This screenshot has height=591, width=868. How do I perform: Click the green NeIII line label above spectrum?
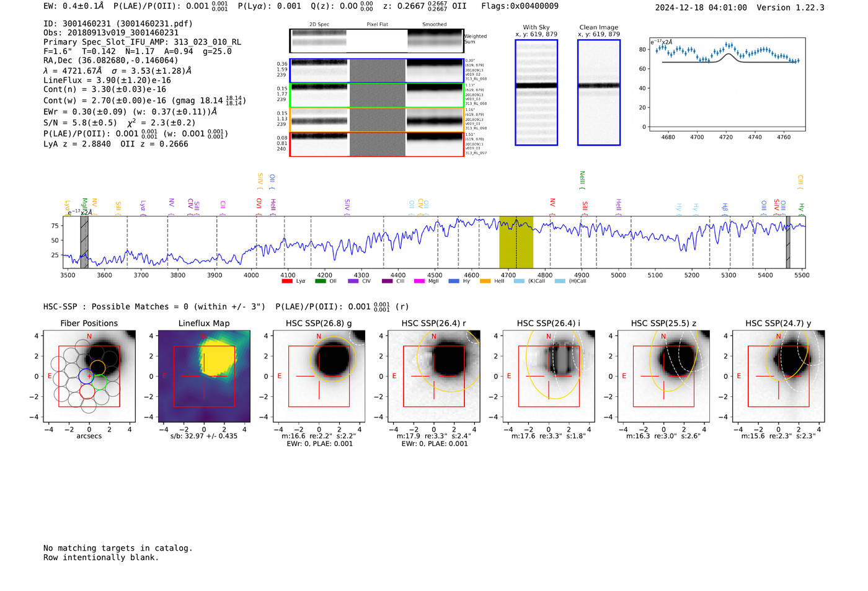click(x=582, y=180)
